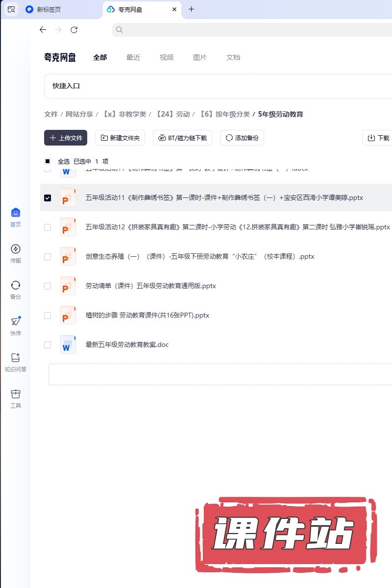
Task: Open the 植树的步骤 pptx file
Action: click(147, 316)
